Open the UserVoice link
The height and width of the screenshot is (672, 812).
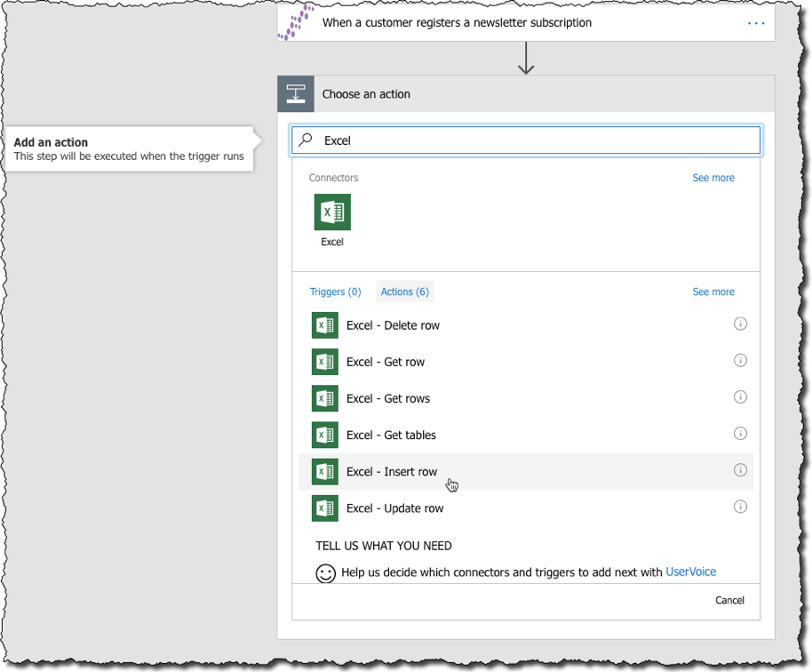(691, 572)
